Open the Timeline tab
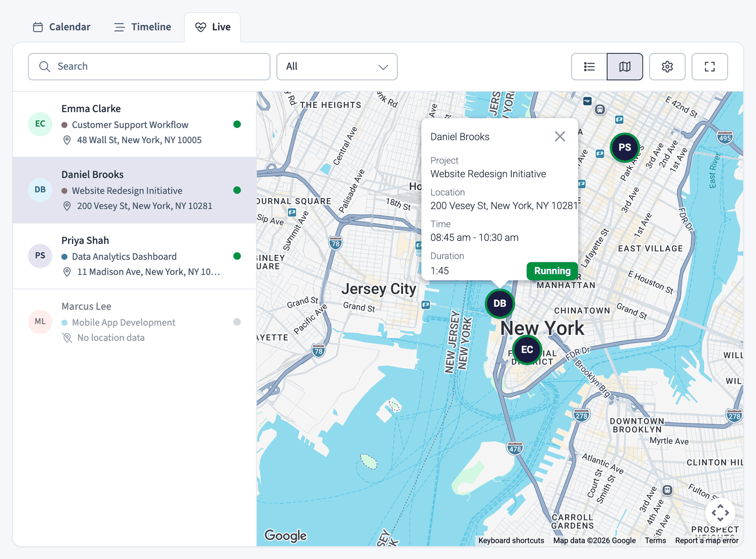 tap(142, 27)
